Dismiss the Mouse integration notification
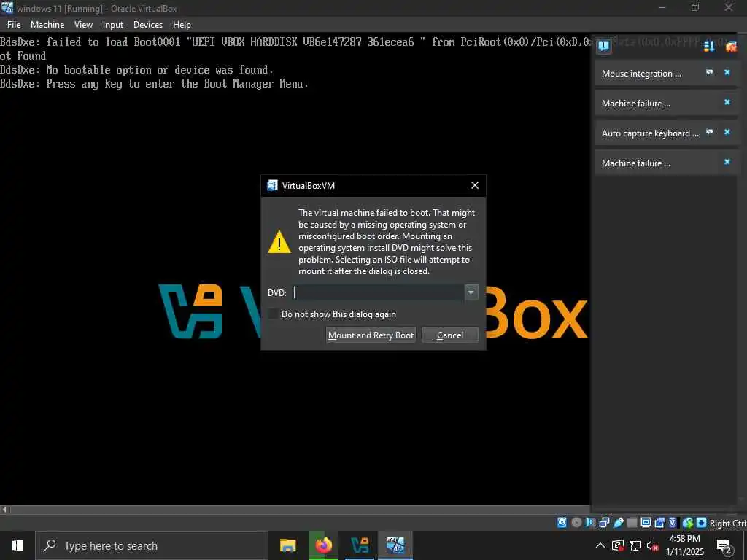The image size is (747, 560). click(727, 72)
